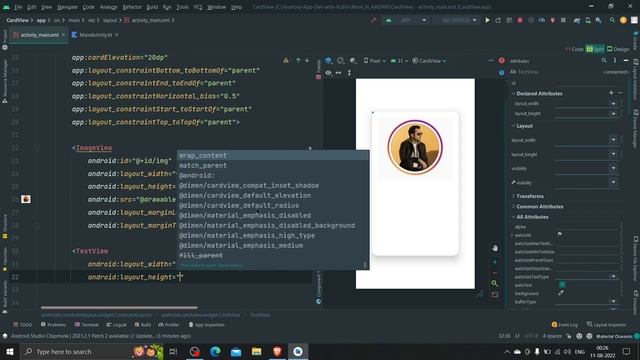The image size is (640, 360).
Task: Open the bufferType dropdown
Action: [x=613, y=301]
